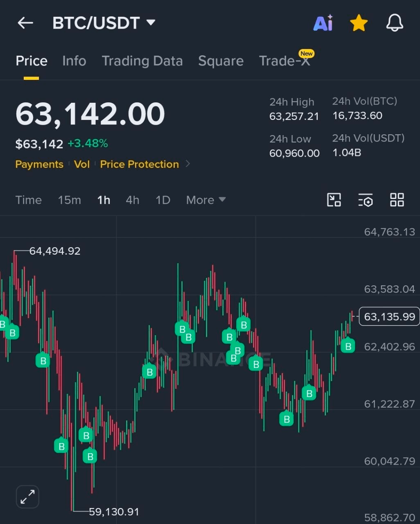The height and width of the screenshot is (524, 420).
Task: Toggle the yellow favorite star
Action: pyautogui.click(x=359, y=23)
